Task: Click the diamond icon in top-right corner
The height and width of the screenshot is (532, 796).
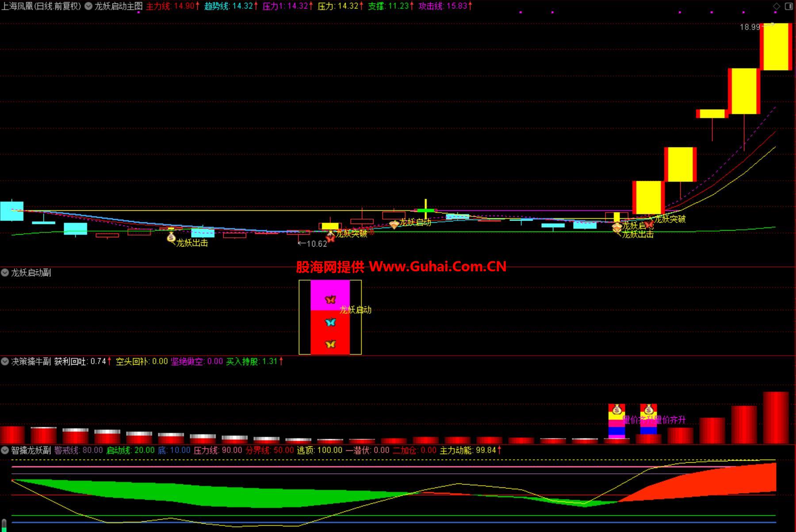Action: click(777, 6)
